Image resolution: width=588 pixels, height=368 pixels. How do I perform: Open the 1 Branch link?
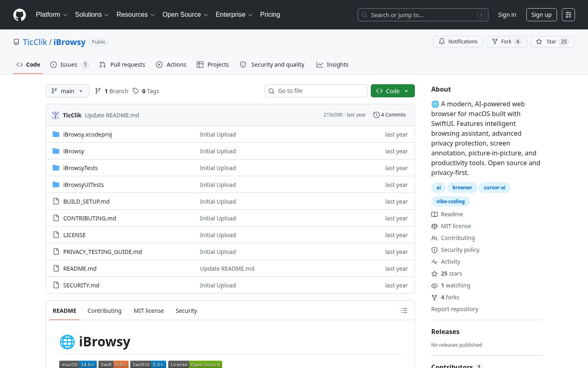111,91
